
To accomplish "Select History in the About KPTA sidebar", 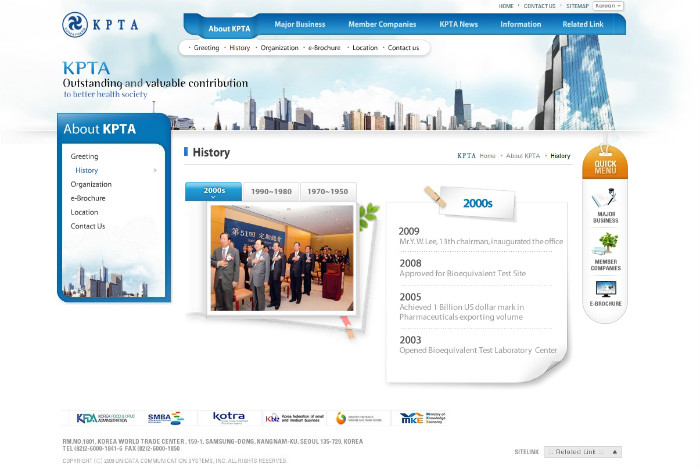I will [87, 170].
